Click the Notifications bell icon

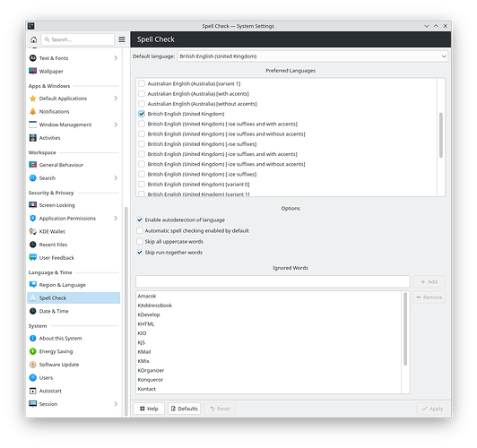(33, 111)
